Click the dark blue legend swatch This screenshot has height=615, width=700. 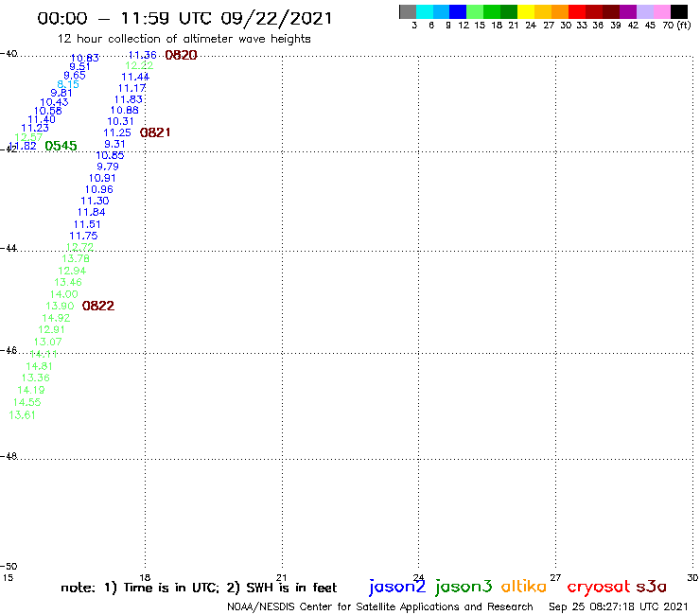[458, 11]
